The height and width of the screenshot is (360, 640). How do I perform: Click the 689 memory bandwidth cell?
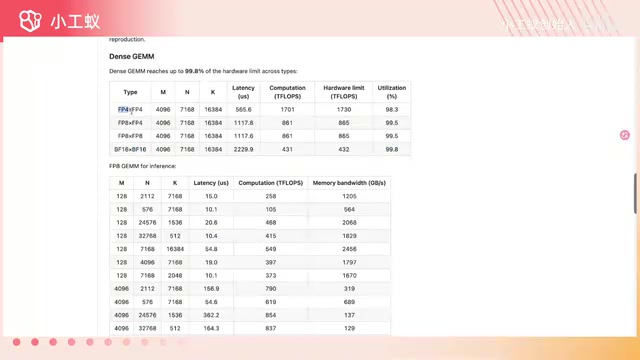349,302
